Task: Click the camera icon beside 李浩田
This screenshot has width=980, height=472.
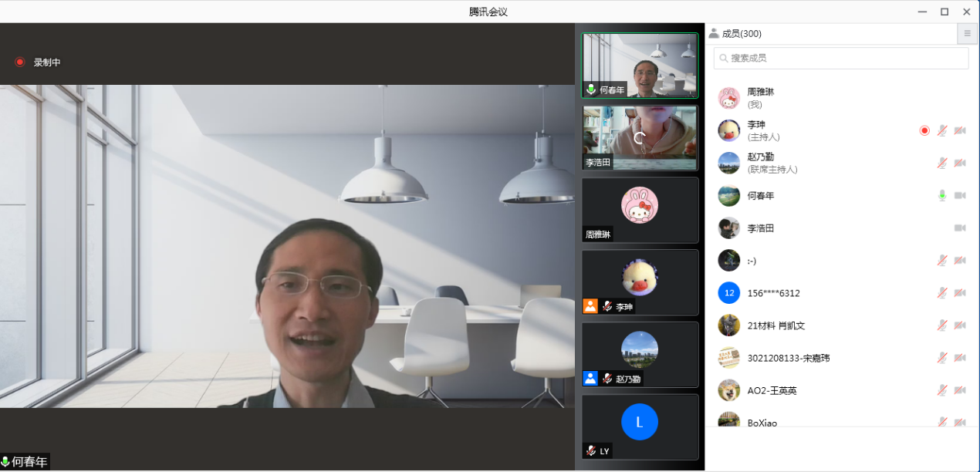Action: [x=960, y=228]
